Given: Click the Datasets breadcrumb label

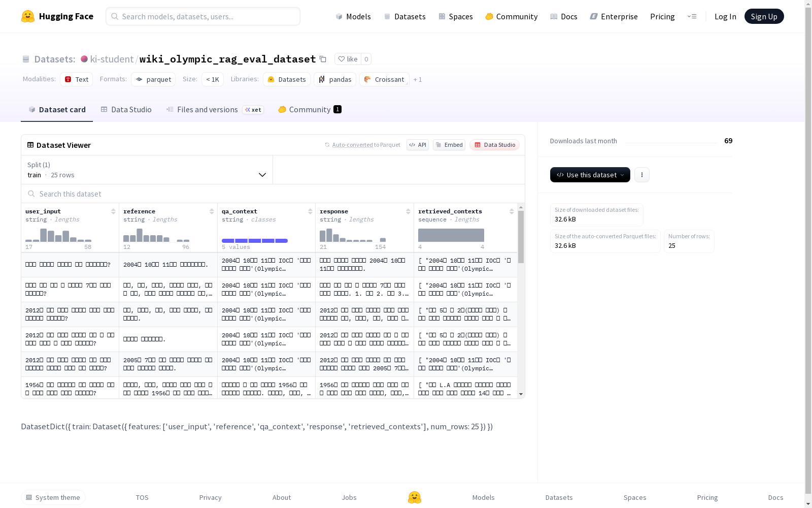Looking at the screenshot, I should pos(54,59).
